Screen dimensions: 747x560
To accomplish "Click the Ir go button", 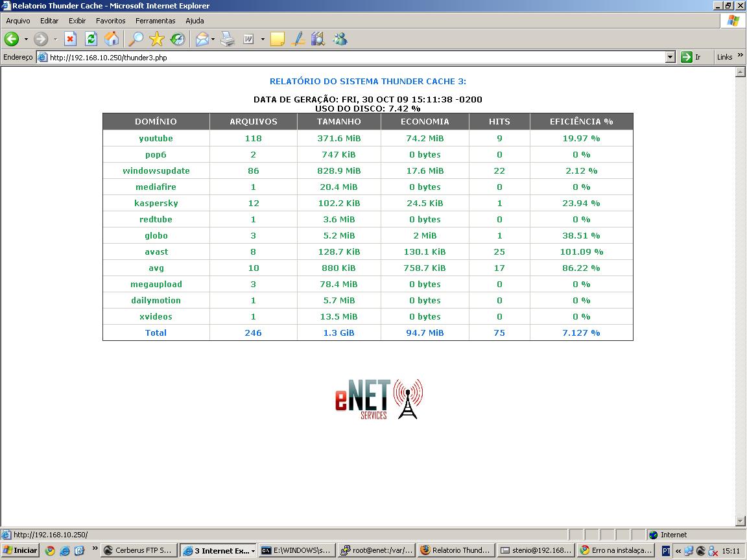I will pos(691,57).
